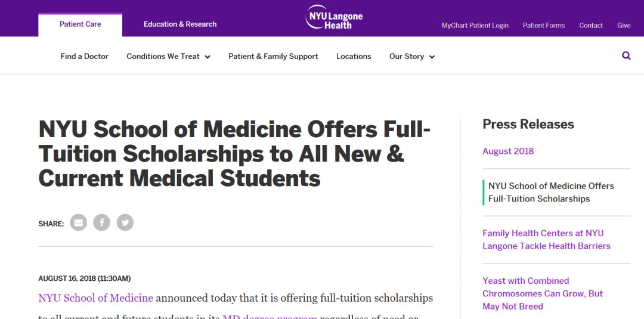Image resolution: width=644 pixels, height=319 pixels.
Task: Switch to the Education & Research tab
Action: (180, 24)
